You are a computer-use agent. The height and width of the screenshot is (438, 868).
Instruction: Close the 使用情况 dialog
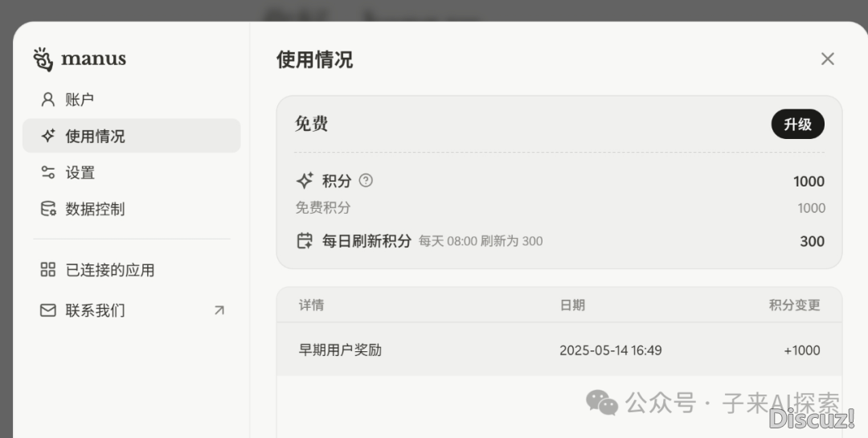827,59
